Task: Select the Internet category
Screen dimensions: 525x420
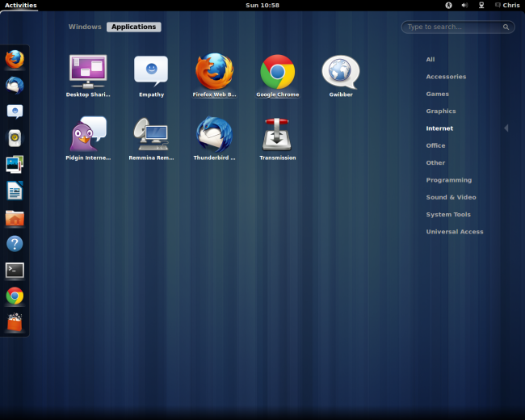Action: tap(439, 128)
